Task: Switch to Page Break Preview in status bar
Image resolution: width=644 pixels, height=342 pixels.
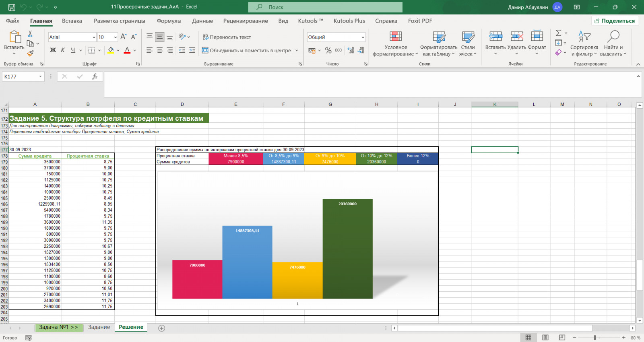Action: (x=562, y=338)
